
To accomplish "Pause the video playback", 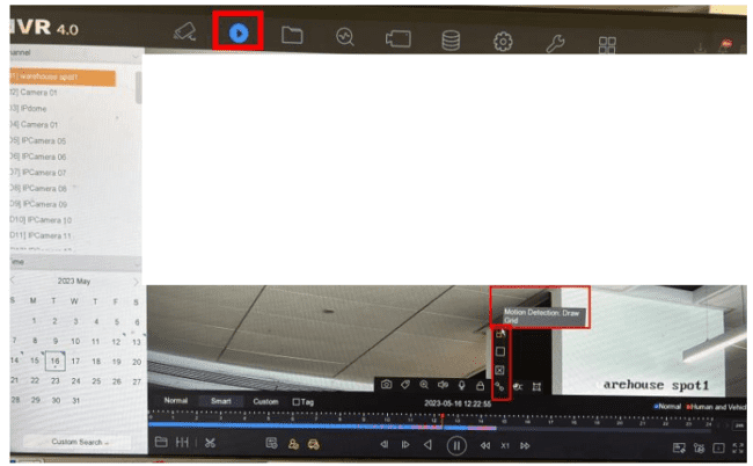I will 455,445.
